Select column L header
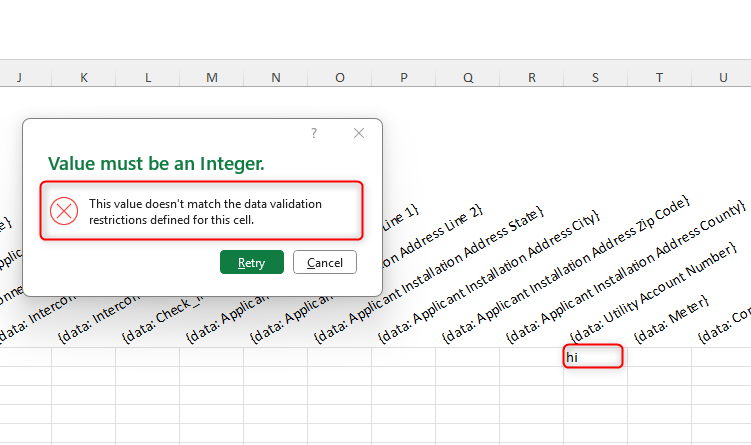This screenshot has width=751, height=445. pos(148,77)
